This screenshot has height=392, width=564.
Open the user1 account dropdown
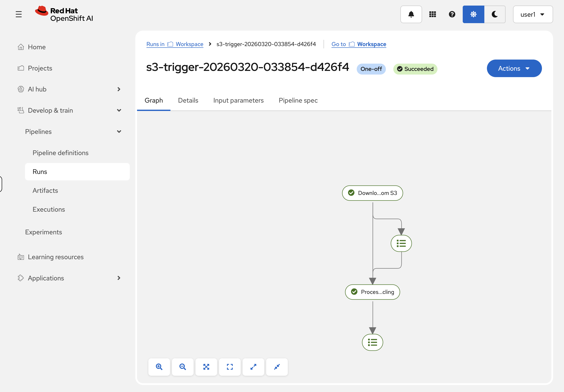coord(533,14)
